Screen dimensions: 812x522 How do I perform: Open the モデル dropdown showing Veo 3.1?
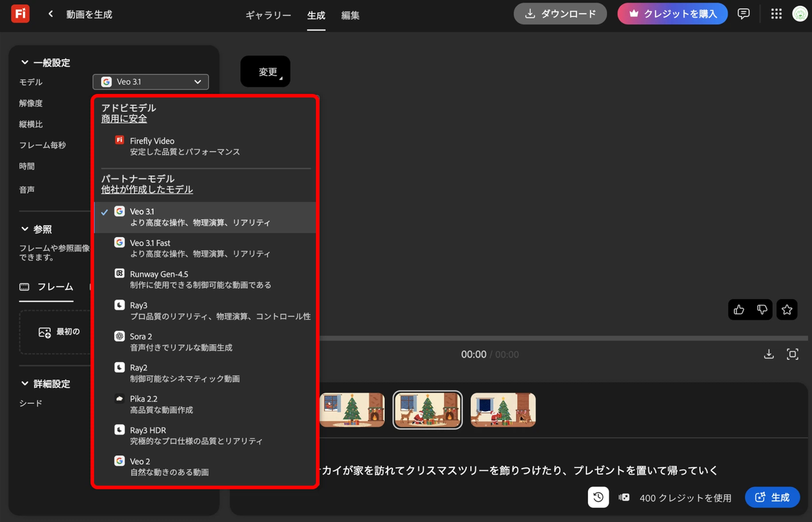(151, 82)
